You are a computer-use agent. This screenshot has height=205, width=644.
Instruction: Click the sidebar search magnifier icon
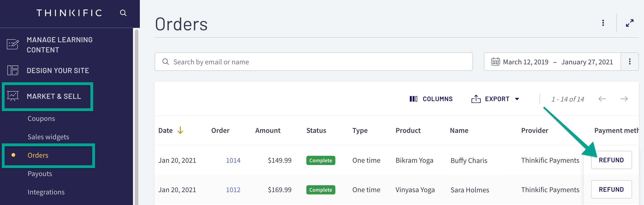coord(123,13)
